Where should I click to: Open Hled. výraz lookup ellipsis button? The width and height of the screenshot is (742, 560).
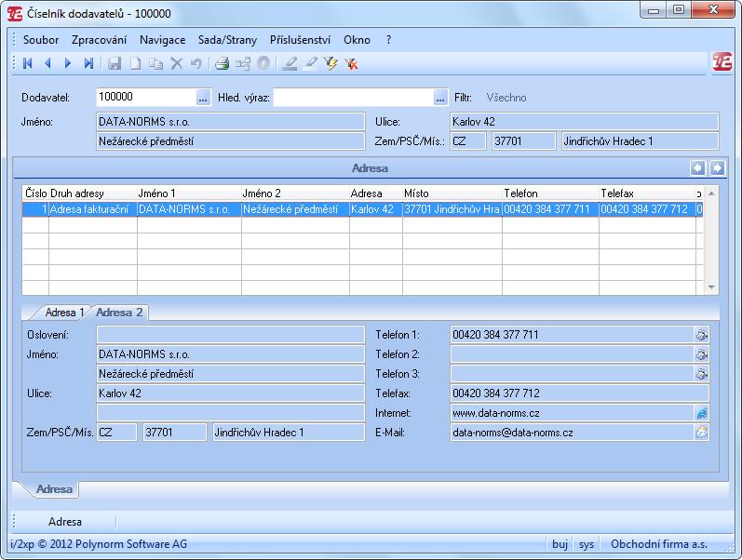(440, 98)
